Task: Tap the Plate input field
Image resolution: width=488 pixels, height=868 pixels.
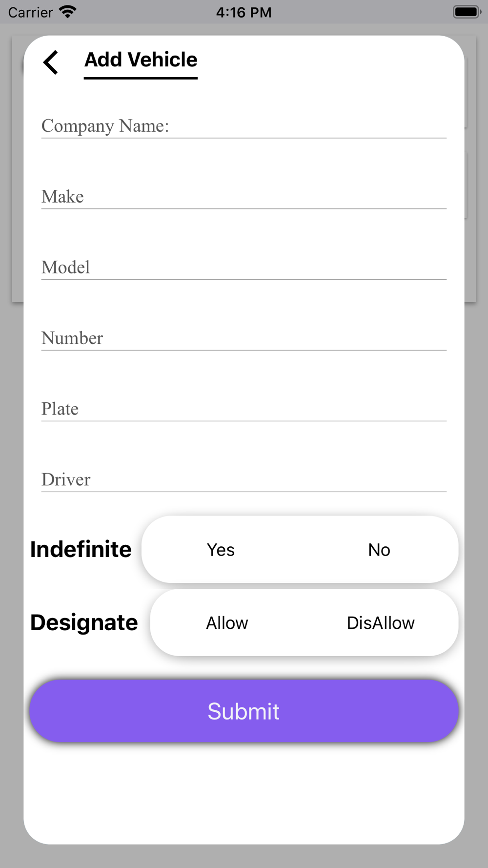Action: 244,409
